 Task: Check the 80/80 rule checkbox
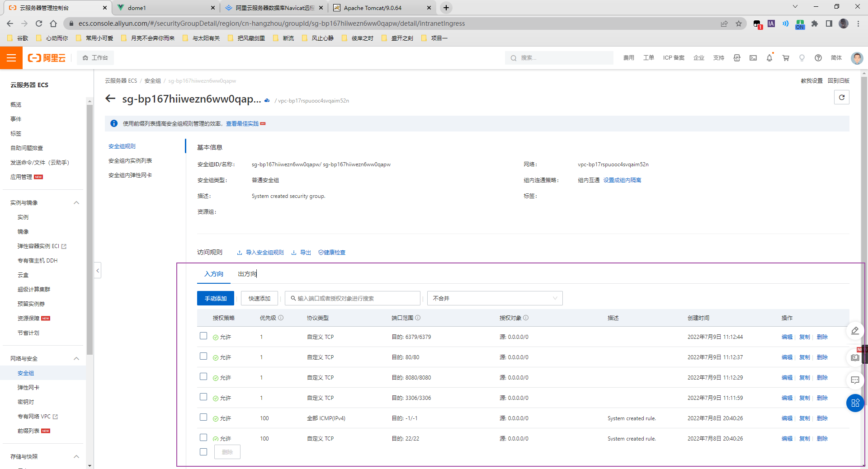(x=203, y=356)
